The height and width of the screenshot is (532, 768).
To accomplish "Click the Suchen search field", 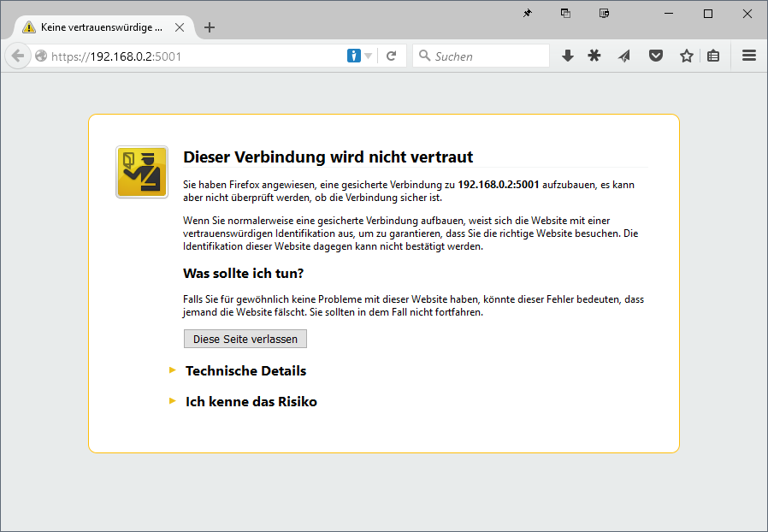I will (x=481, y=56).
